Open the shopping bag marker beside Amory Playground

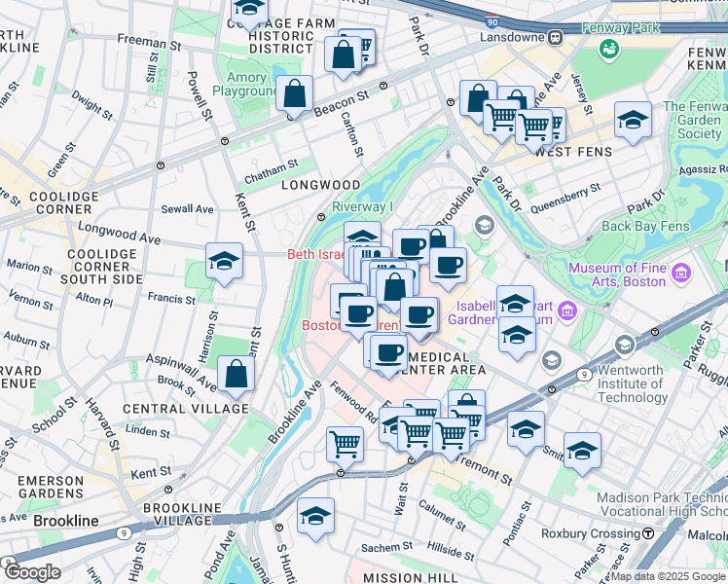point(294,95)
